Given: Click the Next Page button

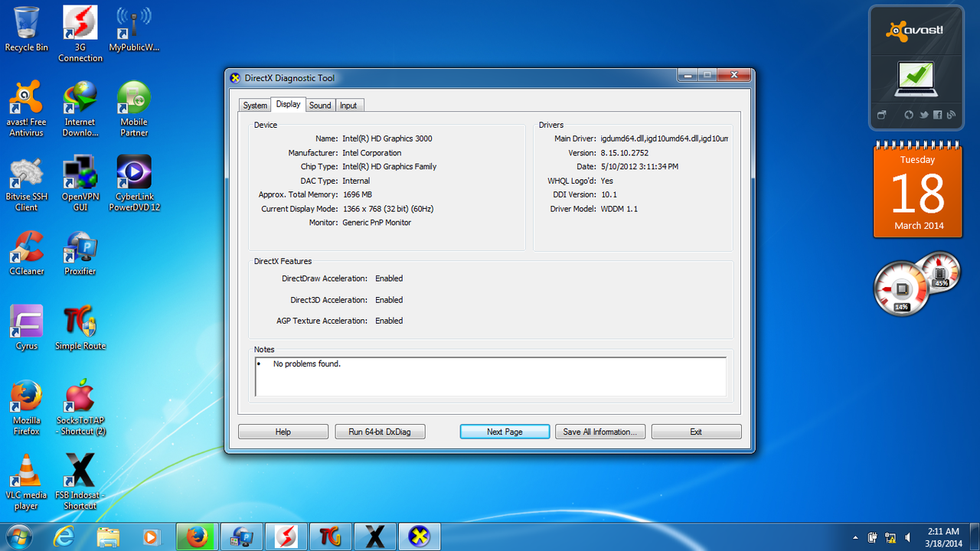Looking at the screenshot, I should click(505, 432).
